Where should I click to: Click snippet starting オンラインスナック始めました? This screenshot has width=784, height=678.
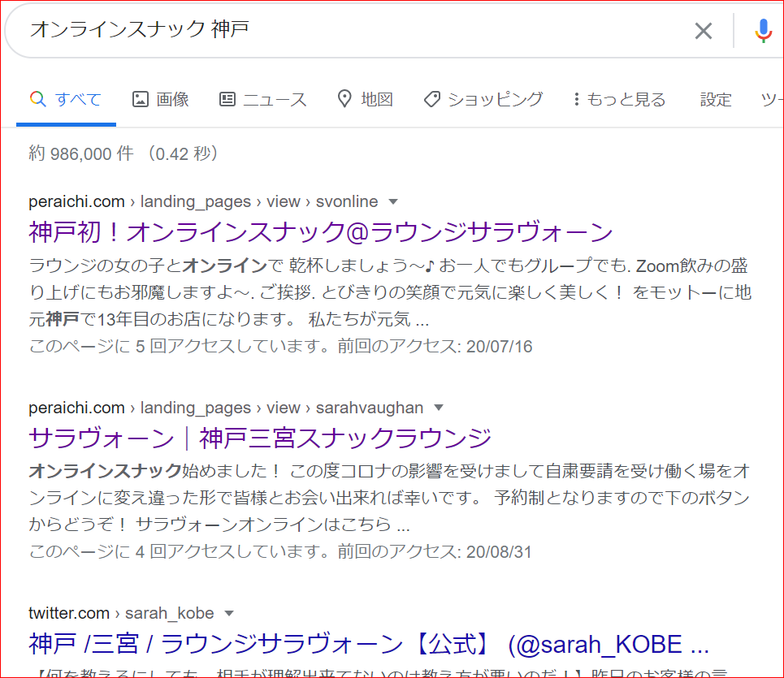(389, 498)
